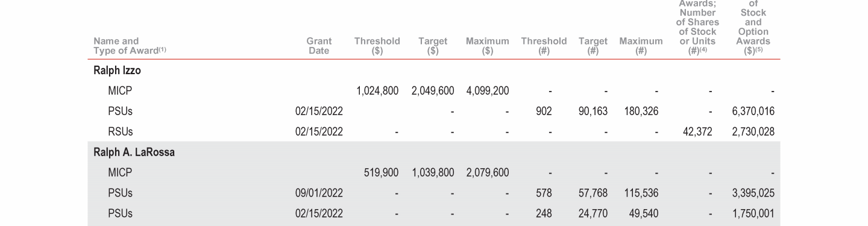Select the 2,730,028 RSU award value

point(753,132)
